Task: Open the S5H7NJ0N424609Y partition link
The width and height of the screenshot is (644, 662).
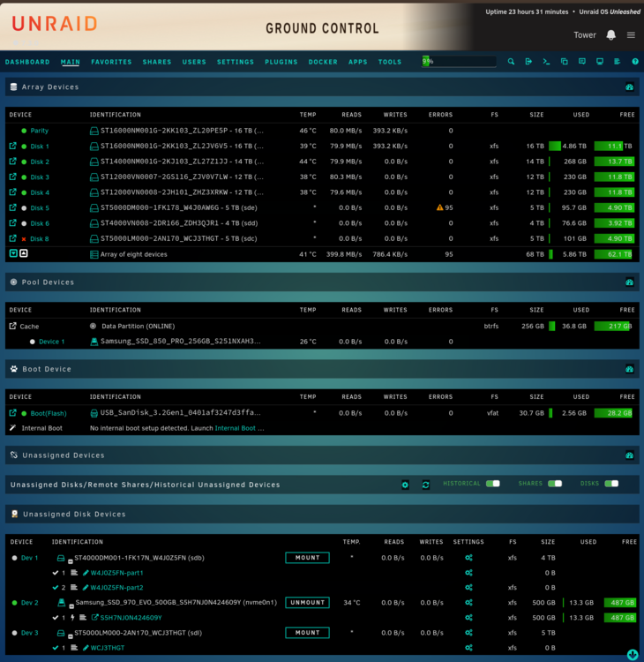Action: click(x=131, y=618)
